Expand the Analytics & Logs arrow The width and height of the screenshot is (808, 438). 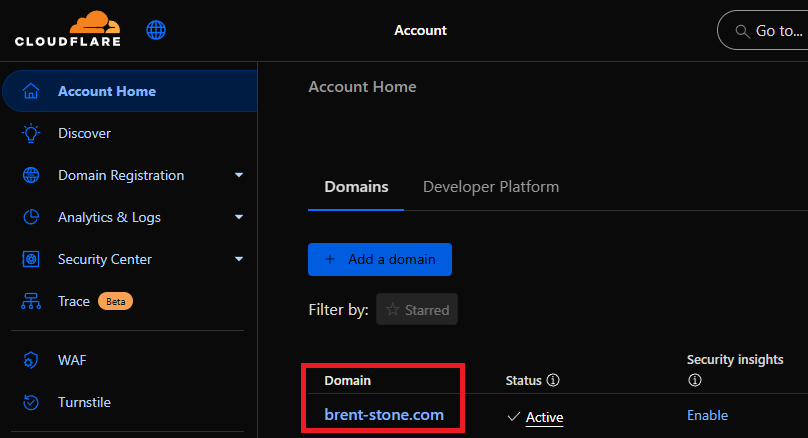pos(239,217)
